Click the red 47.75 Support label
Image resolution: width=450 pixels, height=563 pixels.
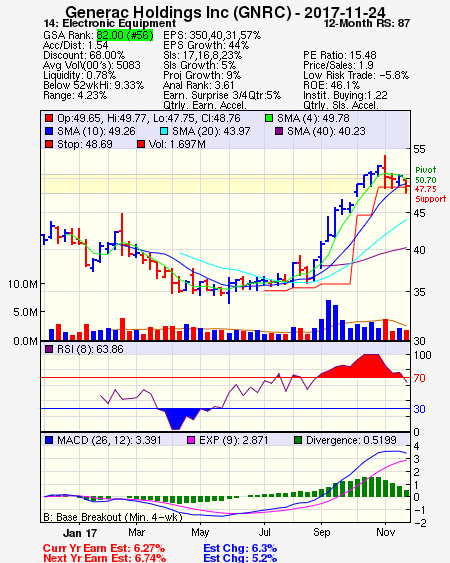431,194
